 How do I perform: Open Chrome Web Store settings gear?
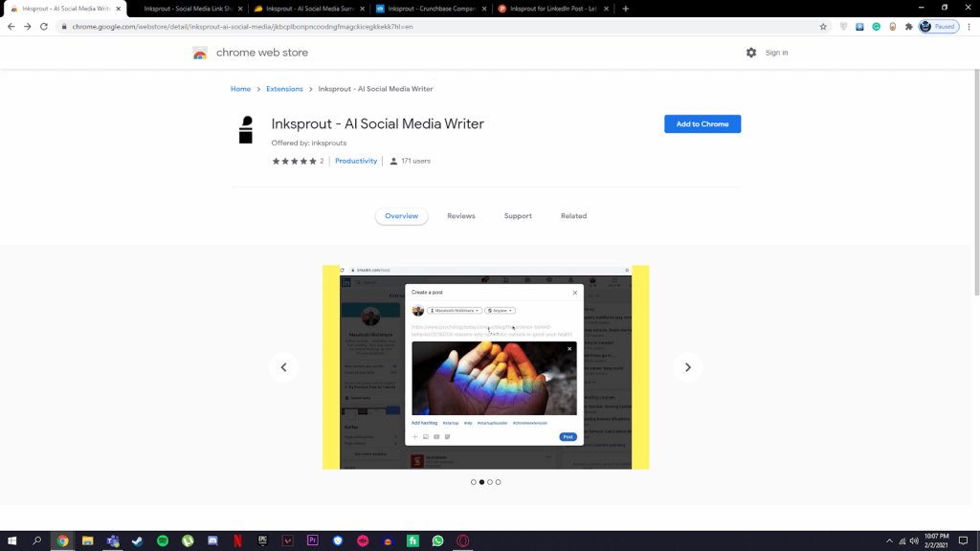[750, 53]
